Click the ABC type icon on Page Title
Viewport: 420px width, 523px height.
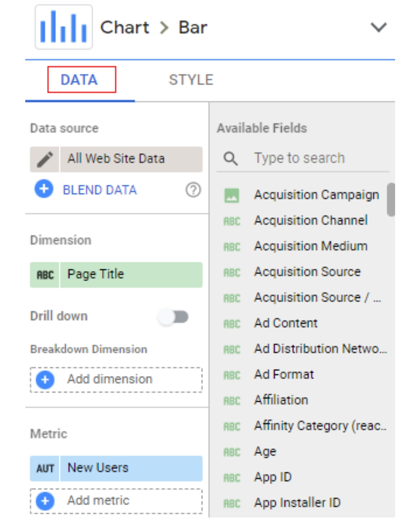click(45, 275)
